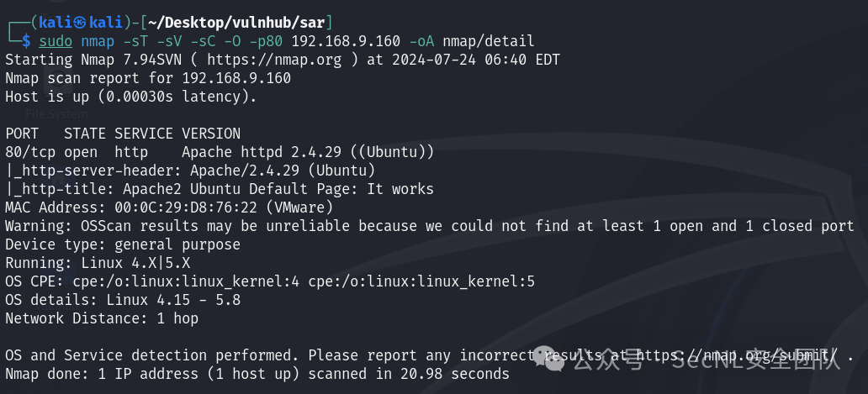Click the target IP 192.168.9.160 in the command

coord(346,41)
